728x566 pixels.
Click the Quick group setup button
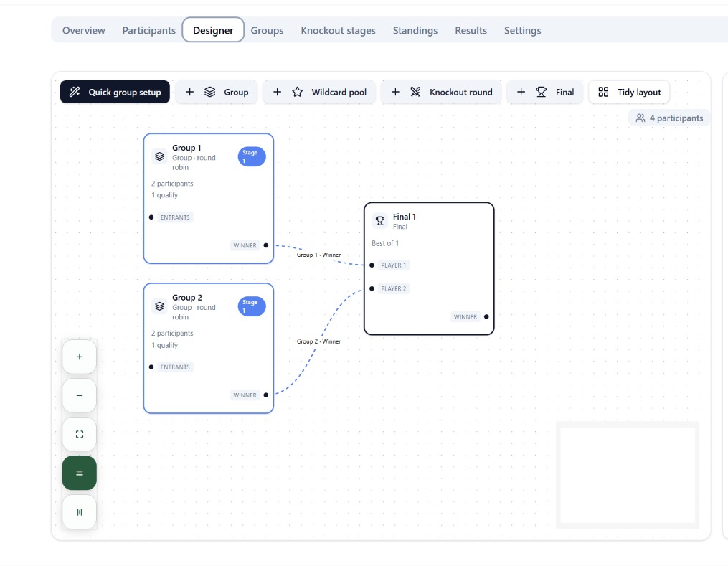point(115,92)
